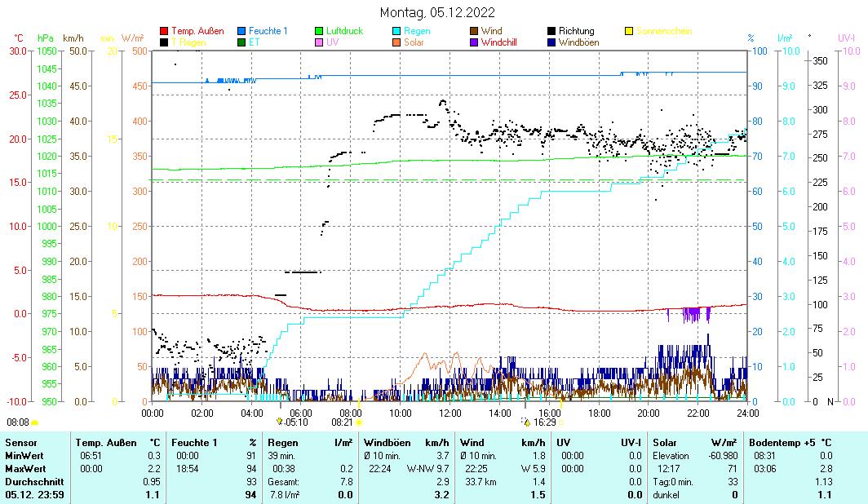Click the Elevation label in Solar column
Viewport: 868px width, 504px height.
point(671,456)
